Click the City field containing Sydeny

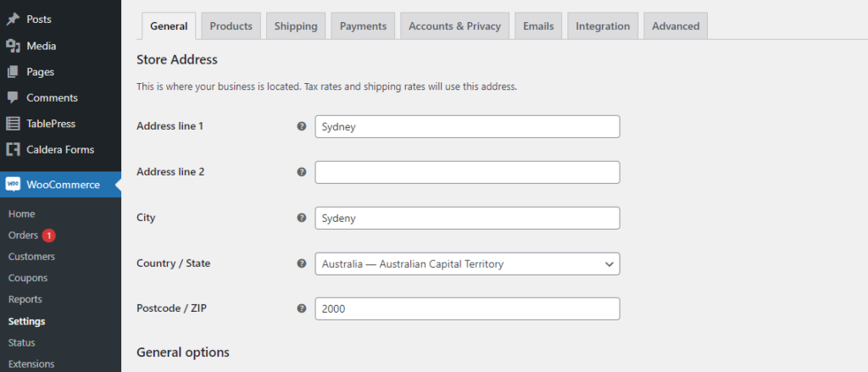point(467,218)
